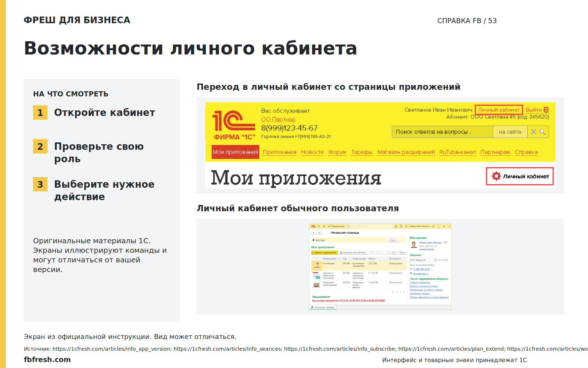Viewport: 588px width, 368px height.
Task: Click the favorites star in the 1C window
Action: pos(406,226)
